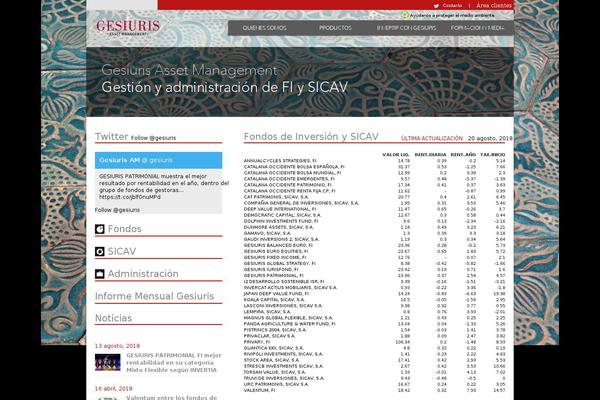The width and height of the screenshot is (600, 400).
Task: Open Cat Patrimonis, SICAV, S.A.
Action: click(276, 197)
